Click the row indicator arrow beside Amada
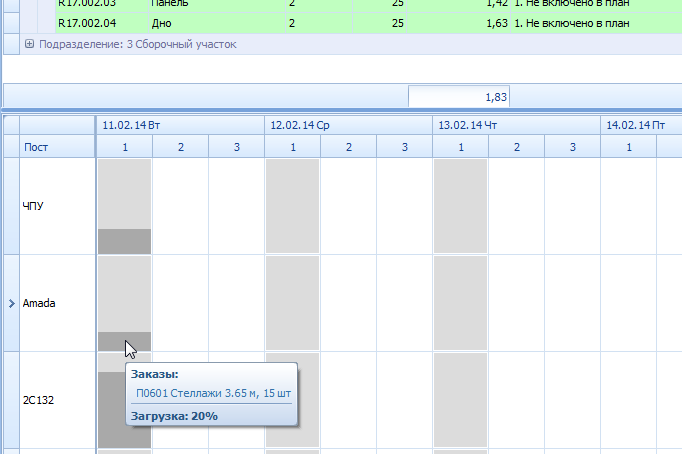 pos(11,303)
